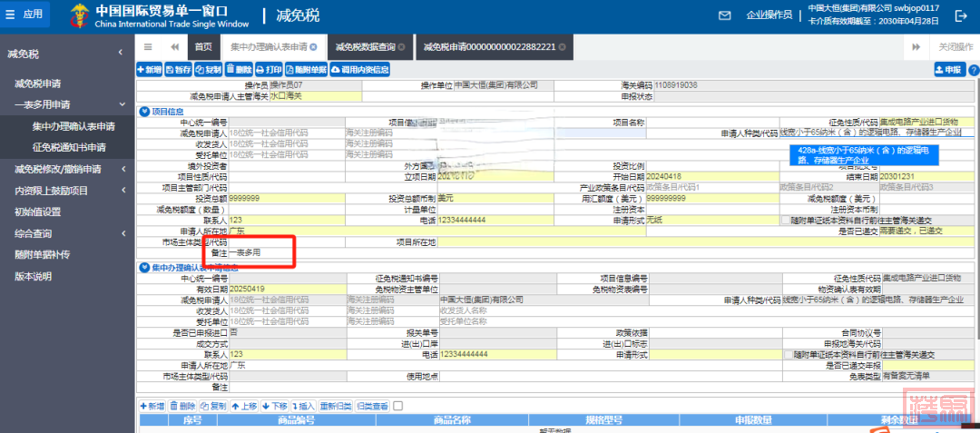Image resolution: width=980 pixels, height=433 pixels.
Task: Click the 下移 move down button
Action: [x=274, y=406]
